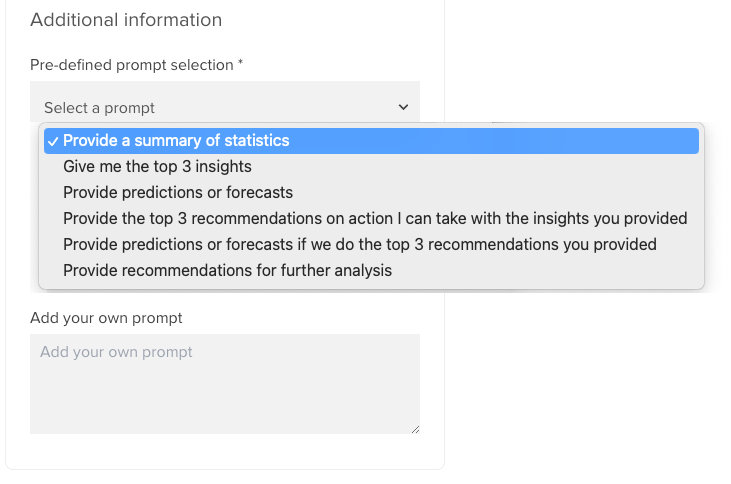
Task: Select top 3 recommendations on action option
Action: coord(375,219)
